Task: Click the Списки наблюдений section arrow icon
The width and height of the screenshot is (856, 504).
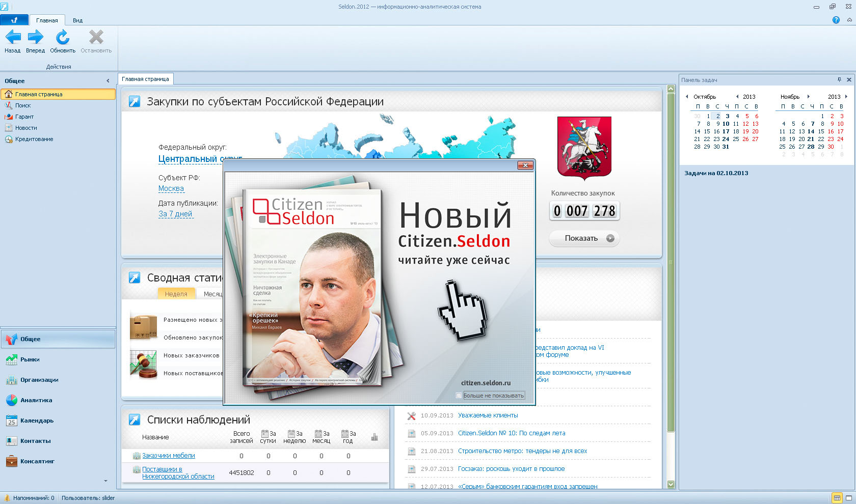Action: coord(135,419)
